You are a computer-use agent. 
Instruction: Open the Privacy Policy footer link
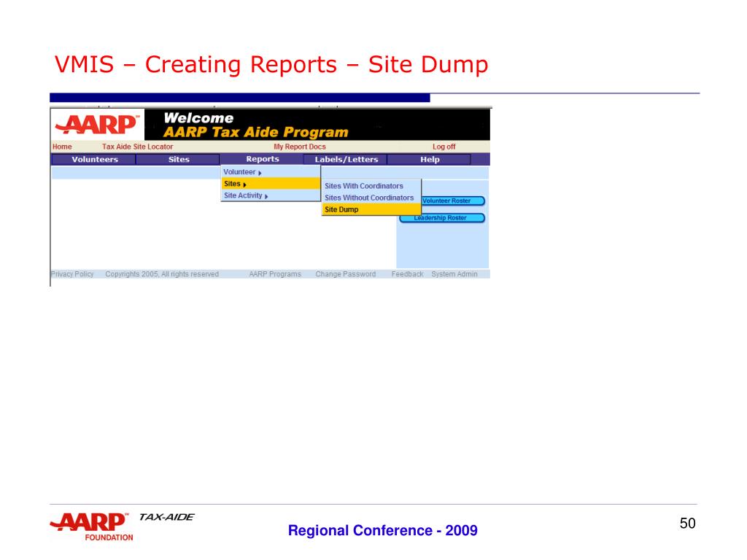point(72,274)
